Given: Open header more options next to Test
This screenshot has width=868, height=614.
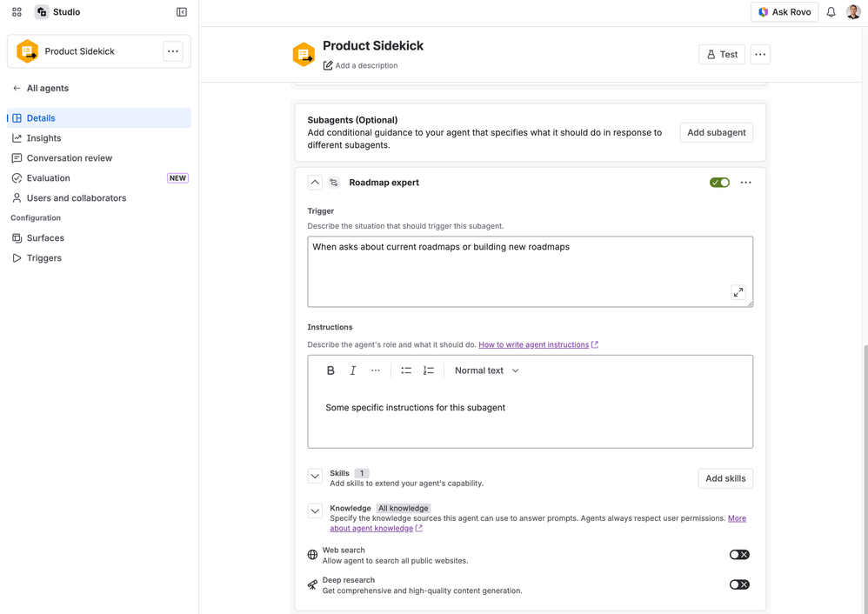Looking at the screenshot, I should pos(760,54).
